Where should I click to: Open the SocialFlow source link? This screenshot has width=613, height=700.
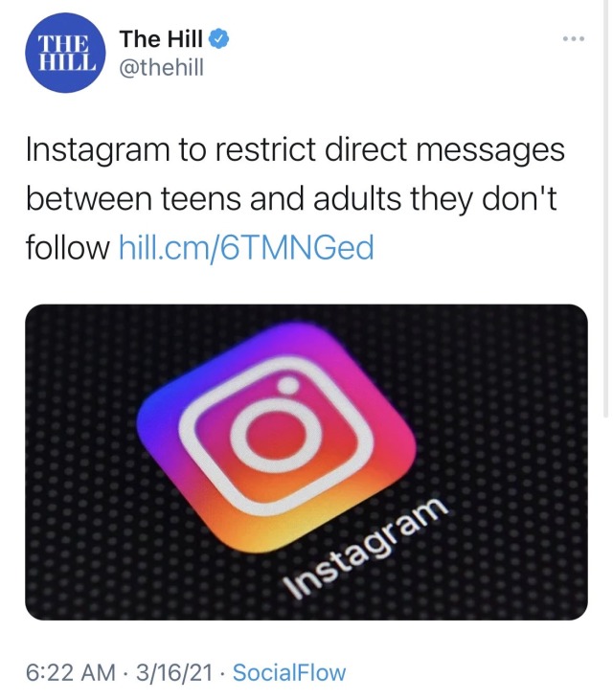tap(289, 672)
